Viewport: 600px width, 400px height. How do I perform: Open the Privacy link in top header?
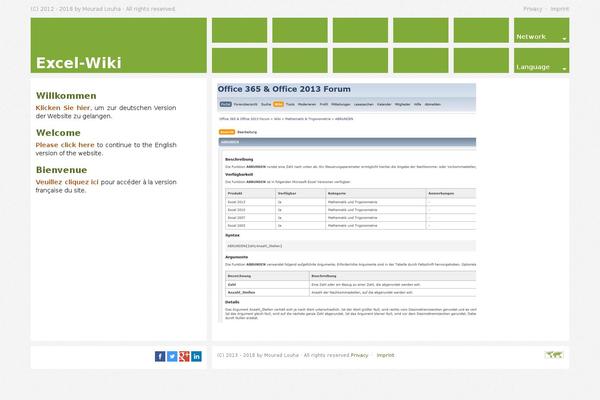(533, 9)
